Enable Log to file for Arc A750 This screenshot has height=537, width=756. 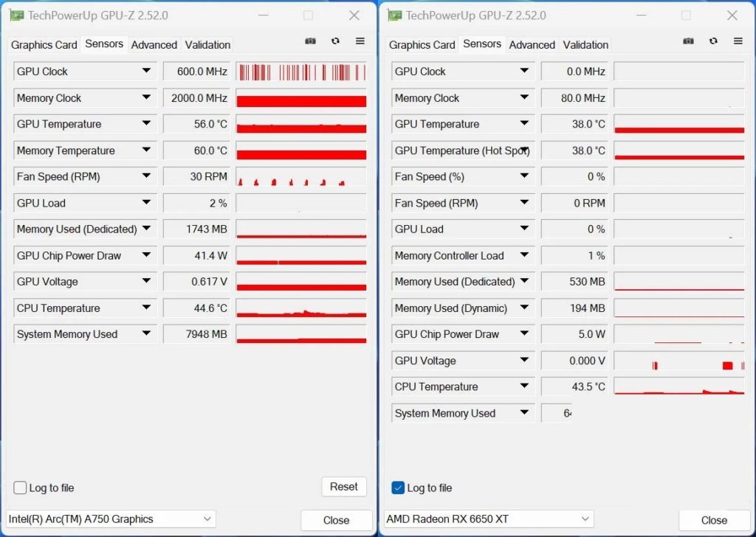point(21,488)
